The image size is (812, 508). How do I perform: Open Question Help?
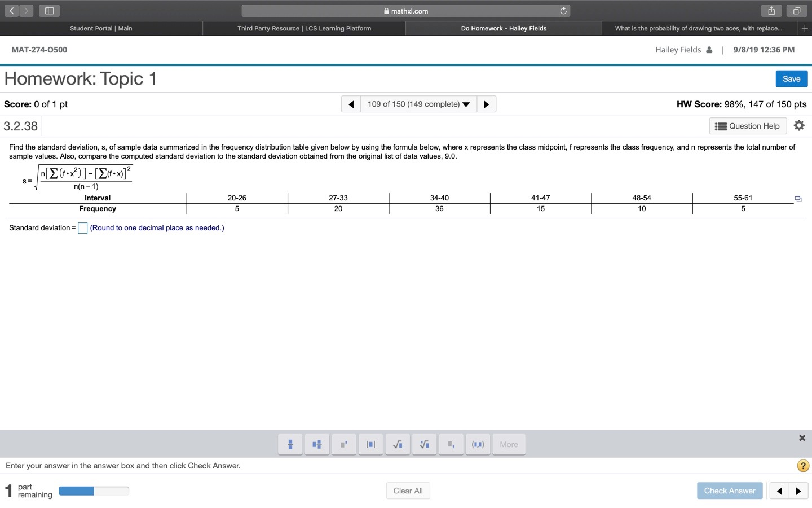(x=748, y=125)
